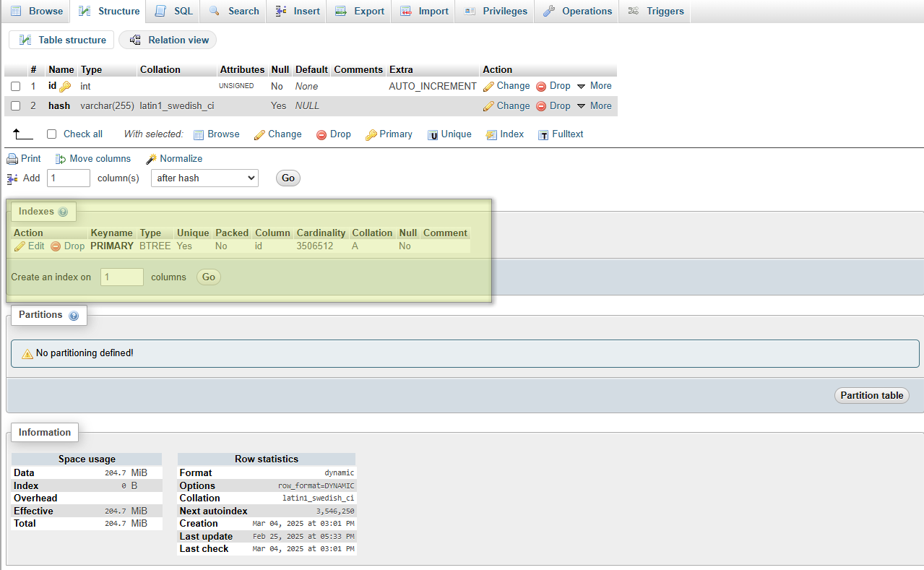Click the Print icon
Screen dimensions: 924x570
[12, 159]
